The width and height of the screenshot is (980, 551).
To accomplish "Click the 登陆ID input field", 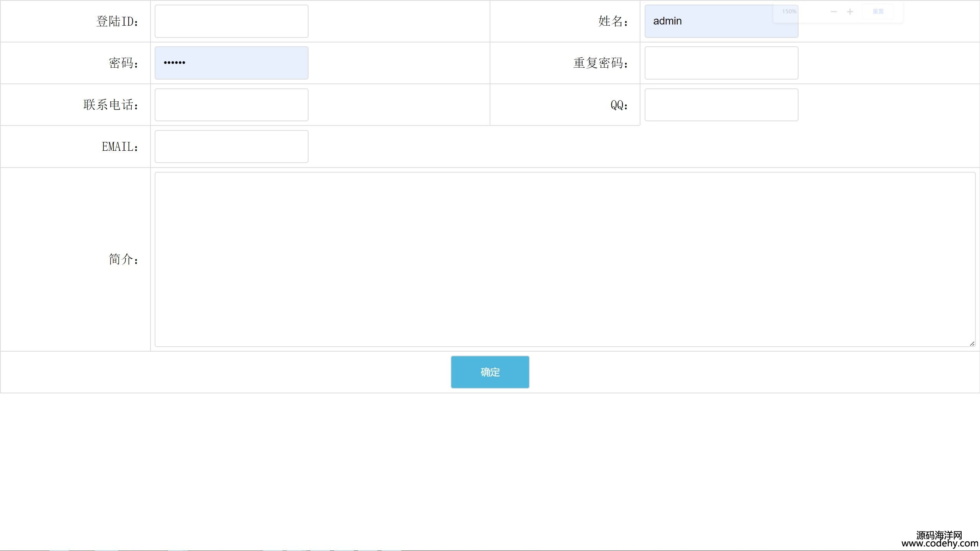I will 231,21.
